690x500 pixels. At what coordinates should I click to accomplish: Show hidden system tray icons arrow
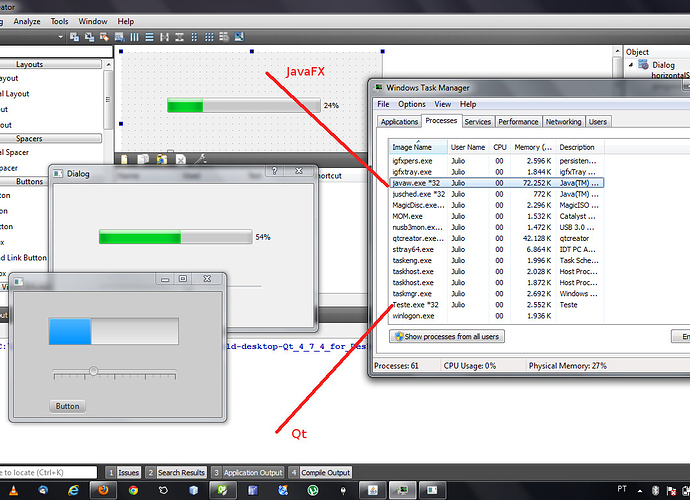(x=640, y=490)
